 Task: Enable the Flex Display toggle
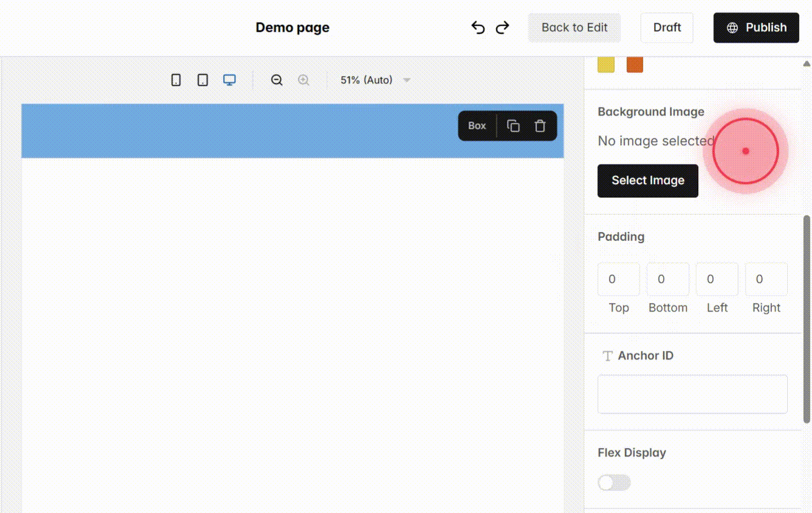(614, 483)
